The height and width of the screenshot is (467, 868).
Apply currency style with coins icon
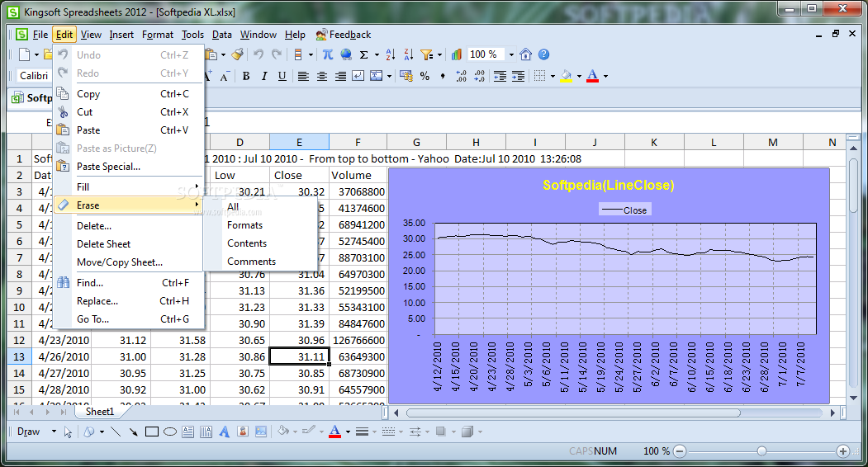pyautogui.click(x=406, y=76)
